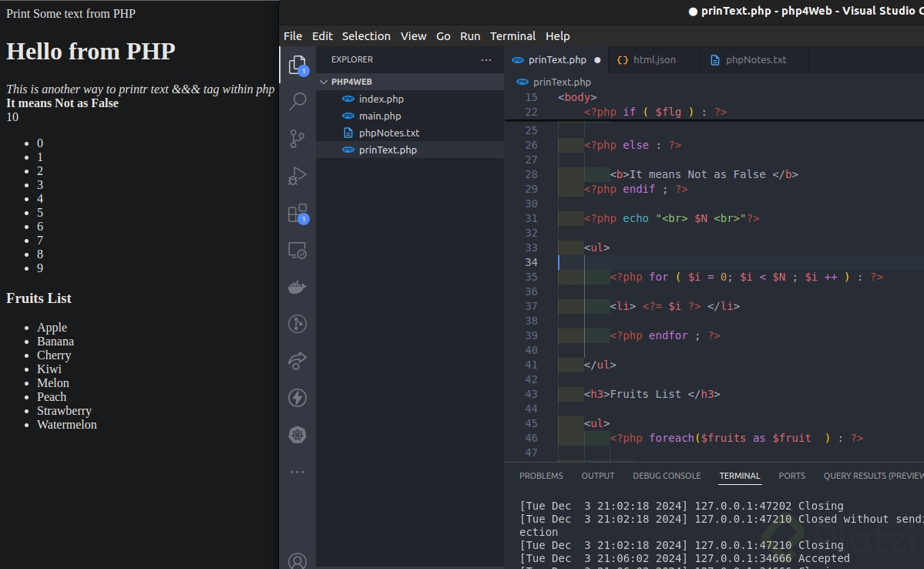The height and width of the screenshot is (569, 924).
Task: Open index.php in the explorer
Action: tap(381, 99)
